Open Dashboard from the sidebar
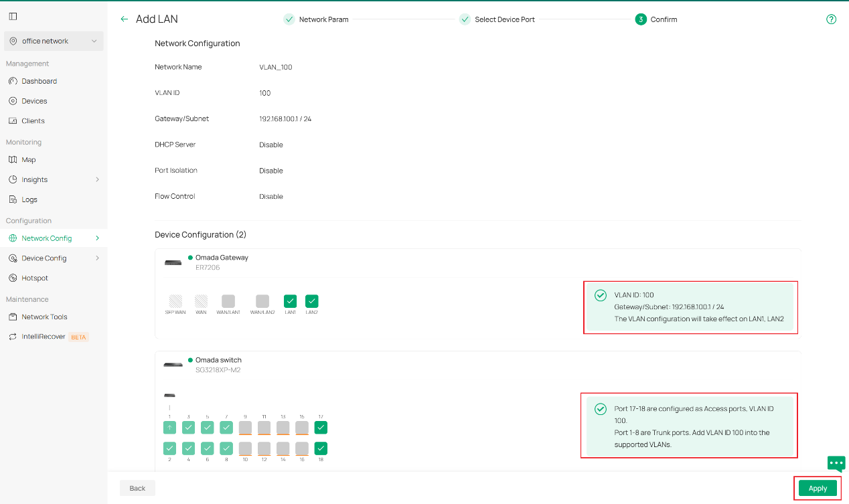Image resolution: width=849 pixels, height=504 pixels. coord(39,81)
